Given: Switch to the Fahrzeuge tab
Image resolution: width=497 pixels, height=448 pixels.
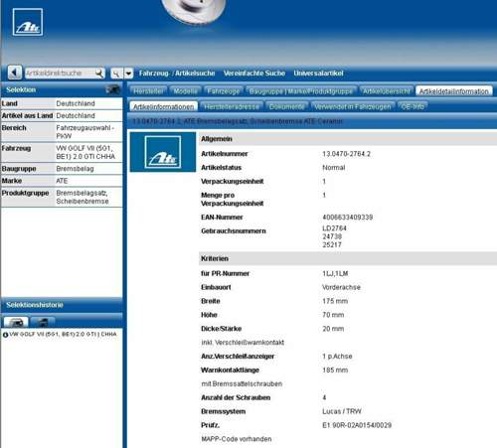Looking at the screenshot, I should point(224,91).
